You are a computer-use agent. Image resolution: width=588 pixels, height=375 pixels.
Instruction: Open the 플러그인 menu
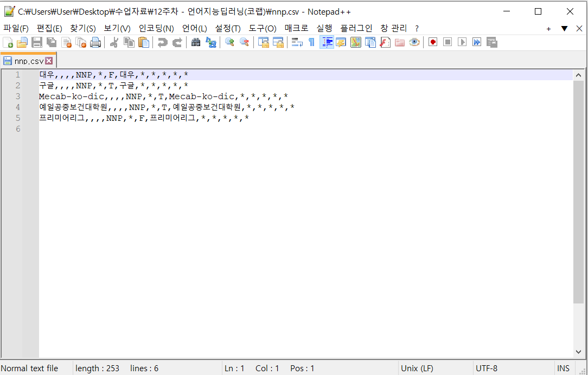356,29
